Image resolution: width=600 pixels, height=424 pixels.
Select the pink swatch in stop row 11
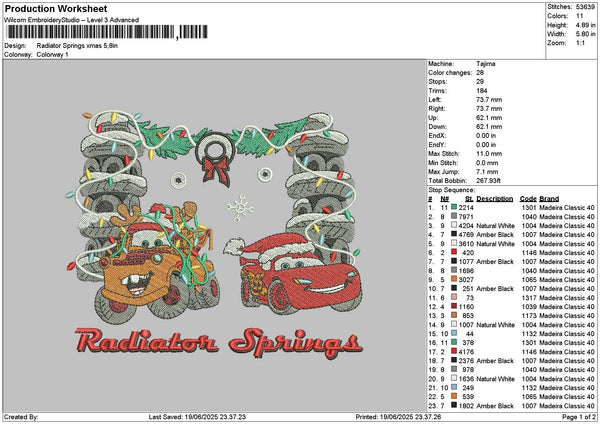454,298
